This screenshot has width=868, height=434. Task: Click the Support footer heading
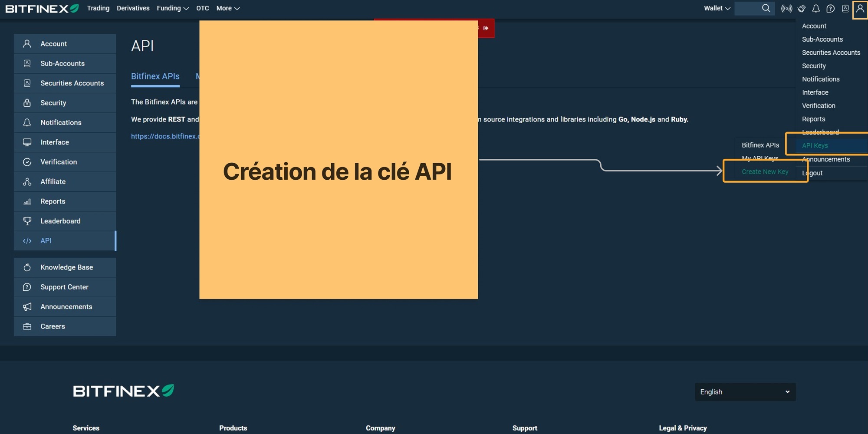coord(525,428)
